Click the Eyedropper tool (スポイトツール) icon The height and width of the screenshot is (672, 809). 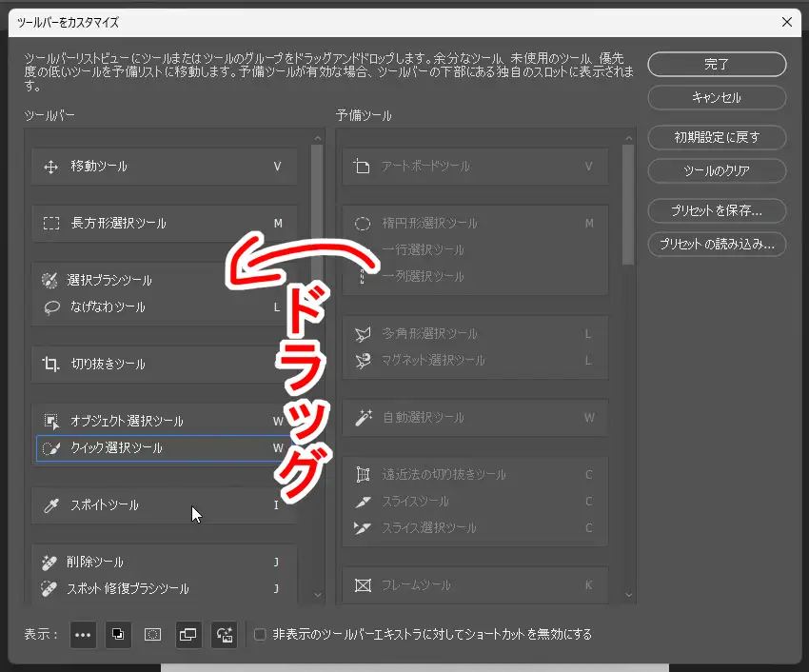click(51, 505)
